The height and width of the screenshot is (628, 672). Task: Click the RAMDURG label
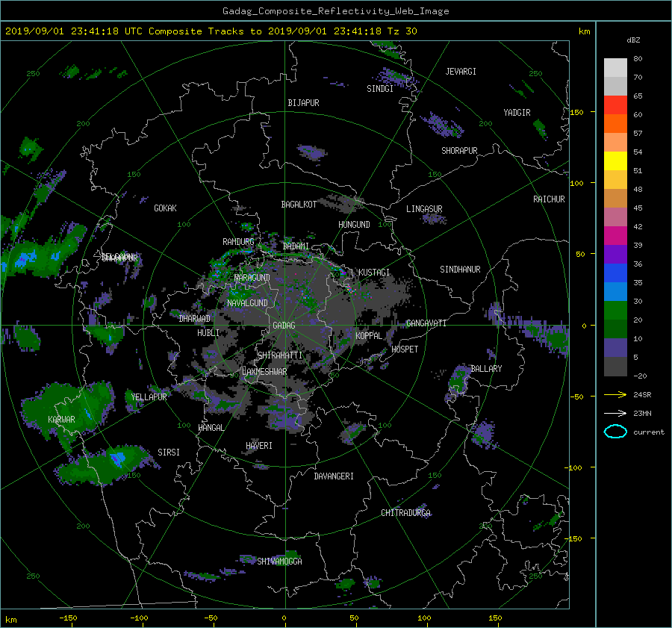238,242
